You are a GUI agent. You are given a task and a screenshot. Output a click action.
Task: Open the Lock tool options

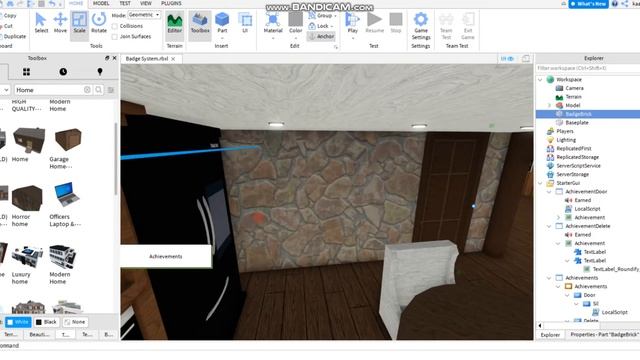(x=321, y=26)
